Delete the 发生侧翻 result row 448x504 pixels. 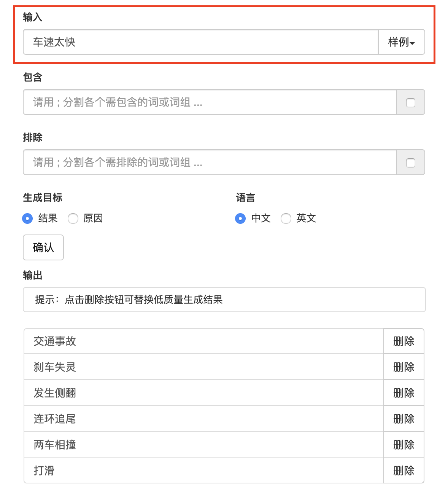tap(404, 393)
